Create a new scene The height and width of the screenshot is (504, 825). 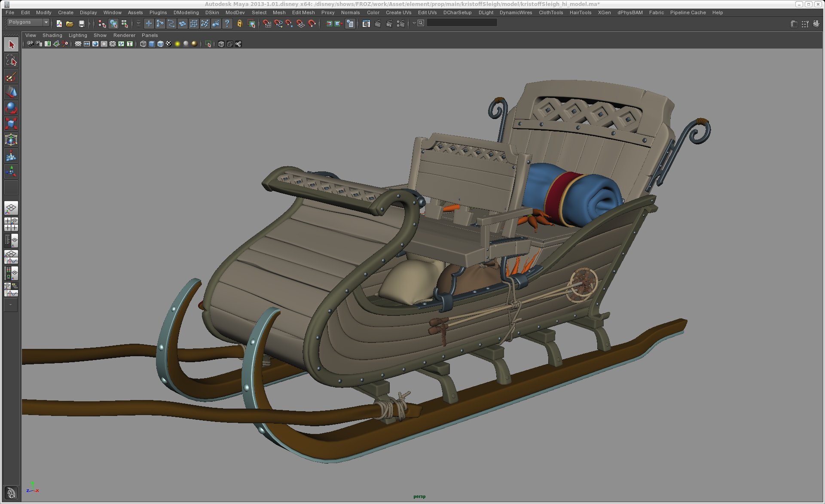coord(59,24)
